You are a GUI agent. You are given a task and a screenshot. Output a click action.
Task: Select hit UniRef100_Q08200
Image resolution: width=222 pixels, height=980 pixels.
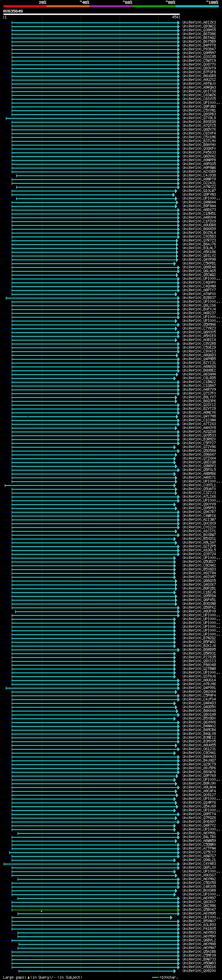pos(199,971)
